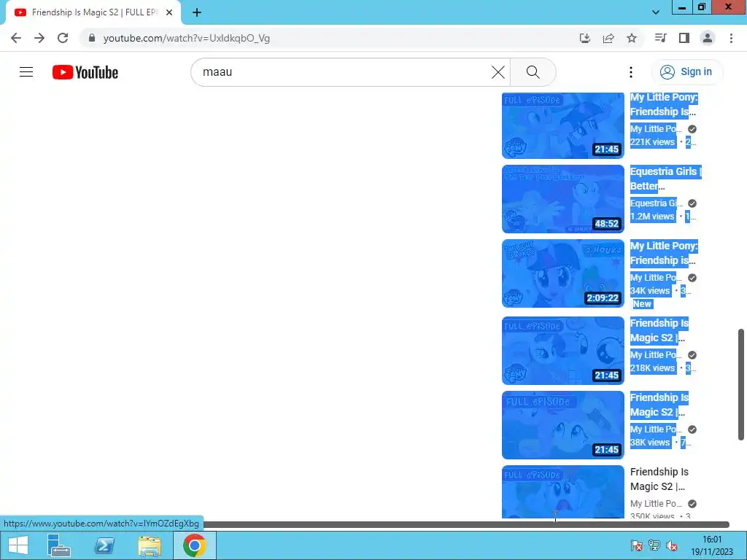Screen dimensions: 747x560
Task: Click the install app icon in address bar
Action: pos(584,38)
